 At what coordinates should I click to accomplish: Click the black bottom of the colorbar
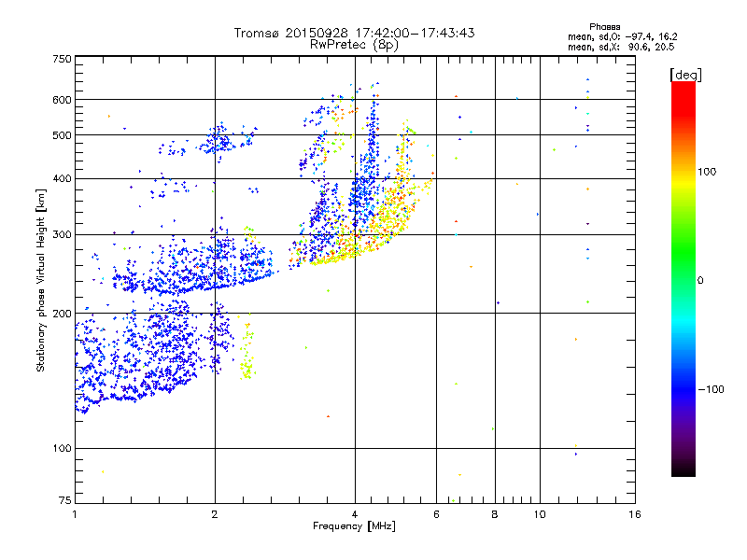tap(684, 469)
